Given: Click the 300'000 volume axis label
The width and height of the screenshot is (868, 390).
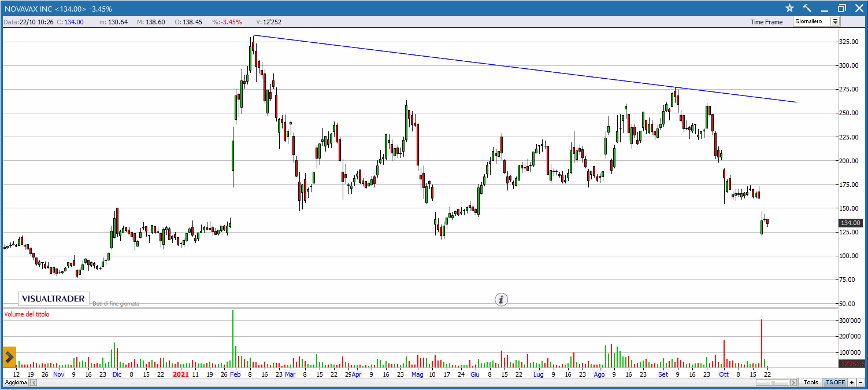Looking at the screenshot, I should point(850,321).
